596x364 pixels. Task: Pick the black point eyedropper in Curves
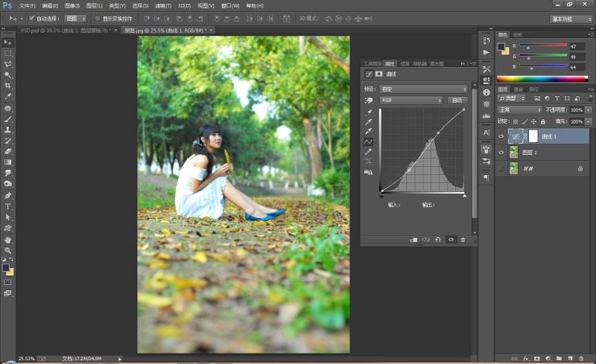368,112
